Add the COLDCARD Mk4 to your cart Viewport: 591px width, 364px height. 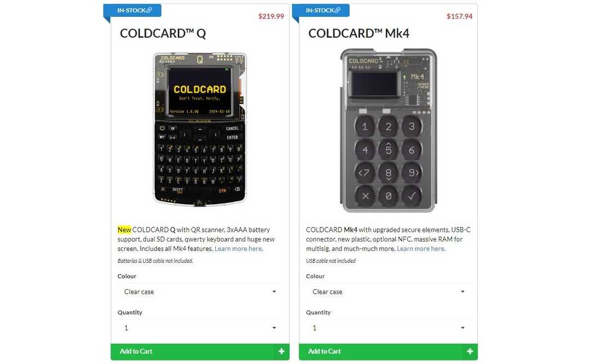[388, 351]
